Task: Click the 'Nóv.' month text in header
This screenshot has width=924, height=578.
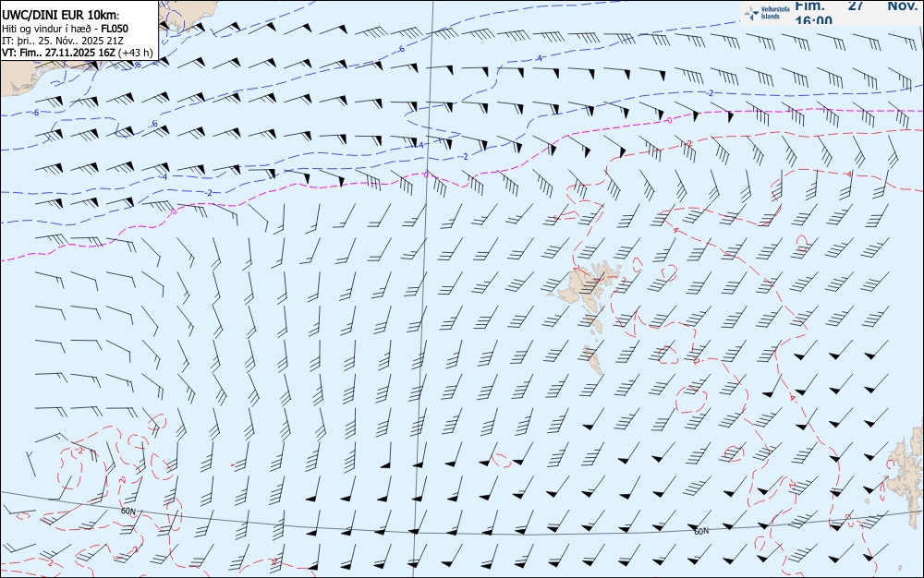Action: 902,6
